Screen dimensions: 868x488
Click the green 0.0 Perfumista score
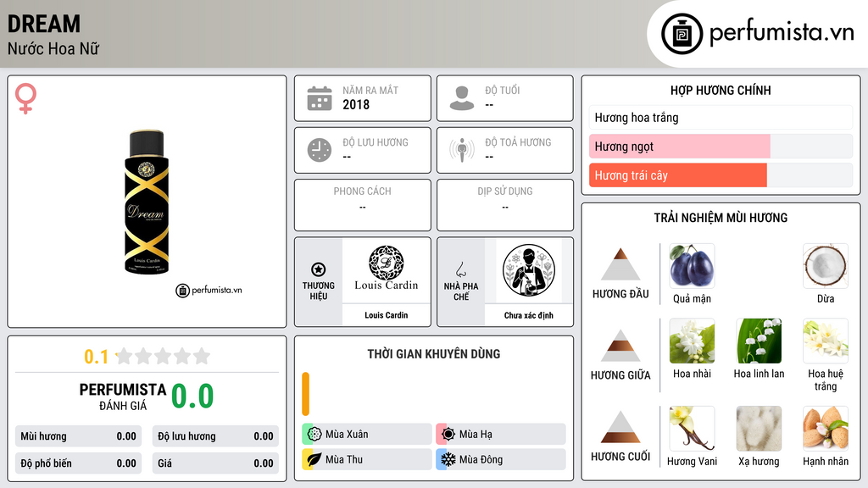pyautogui.click(x=192, y=396)
